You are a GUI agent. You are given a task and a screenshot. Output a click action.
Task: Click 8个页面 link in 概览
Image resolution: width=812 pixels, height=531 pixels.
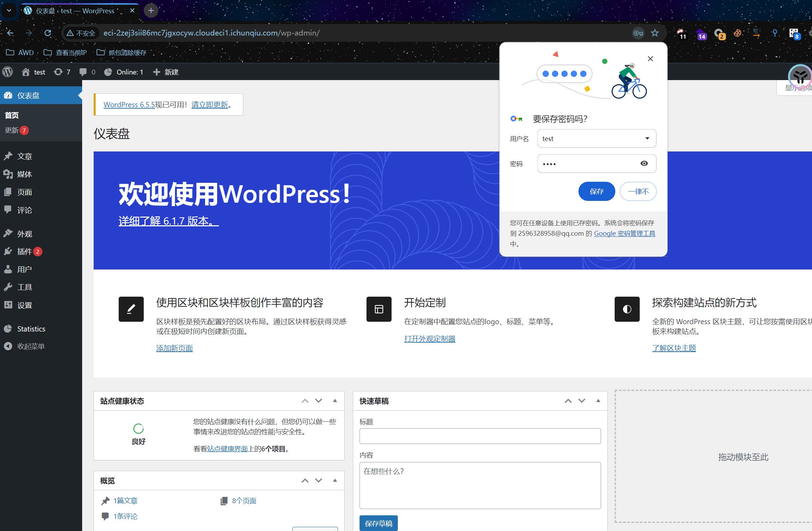[x=244, y=501]
